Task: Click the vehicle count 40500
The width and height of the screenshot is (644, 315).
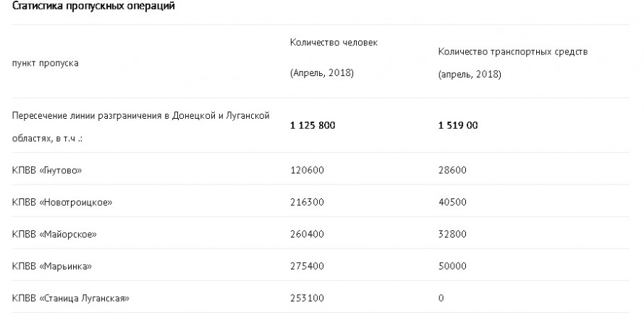Action: [452, 202]
